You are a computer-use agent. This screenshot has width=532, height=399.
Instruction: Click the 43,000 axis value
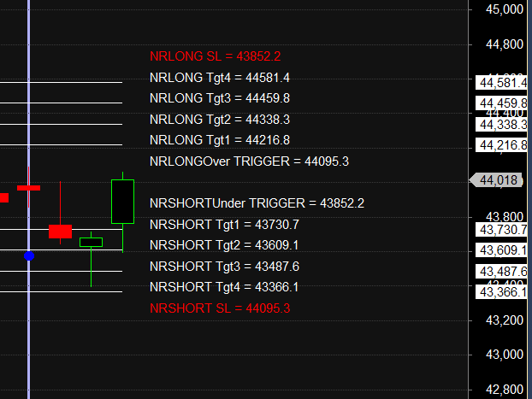(505, 355)
